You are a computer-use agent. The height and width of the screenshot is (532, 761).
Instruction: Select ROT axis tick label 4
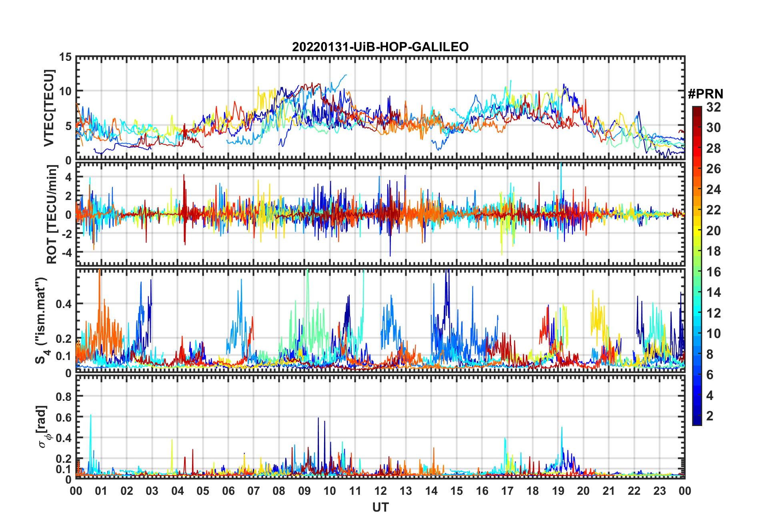click(68, 177)
